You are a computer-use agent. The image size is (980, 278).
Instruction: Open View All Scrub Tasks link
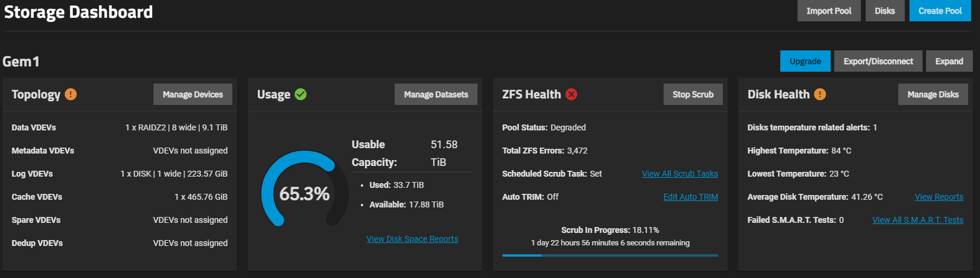pos(680,174)
